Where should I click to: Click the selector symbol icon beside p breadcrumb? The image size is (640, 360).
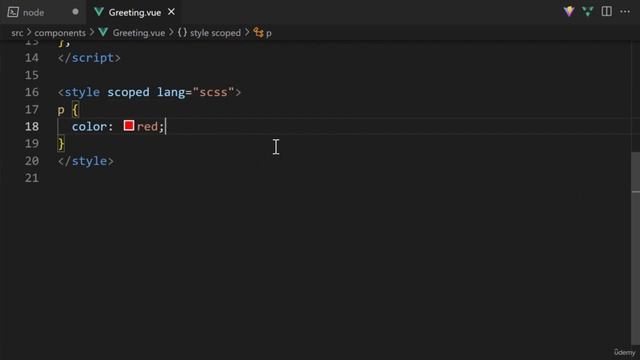[x=258, y=33]
